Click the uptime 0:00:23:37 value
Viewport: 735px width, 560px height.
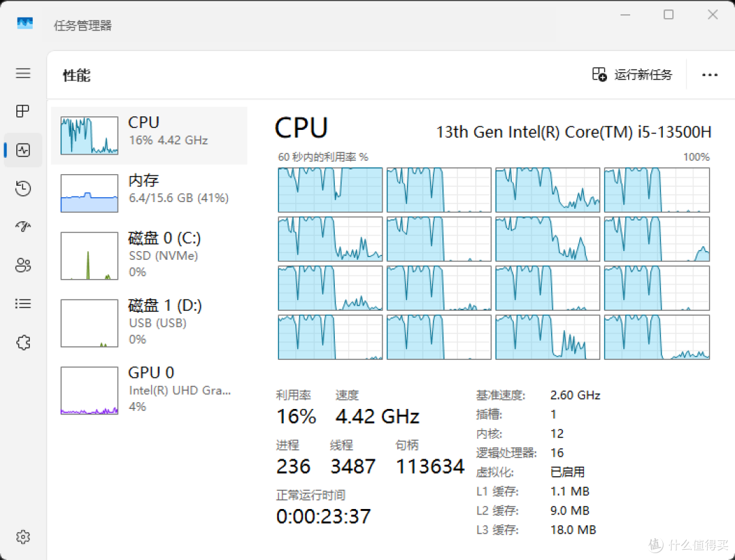[x=323, y=517]
